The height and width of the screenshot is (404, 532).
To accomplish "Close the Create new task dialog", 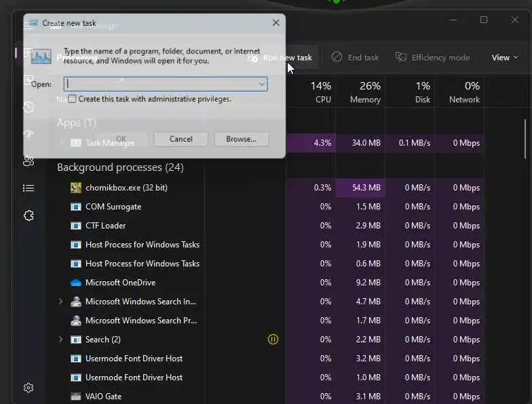I will 275,23.
